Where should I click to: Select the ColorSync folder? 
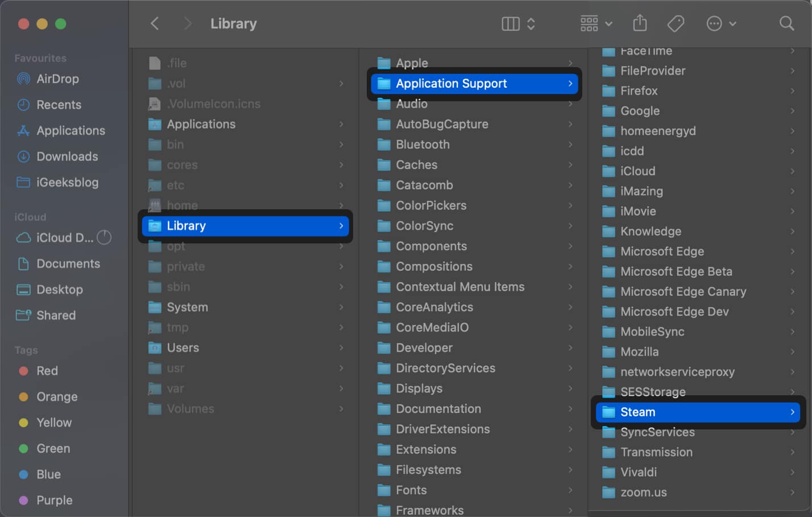click(475, 226)
